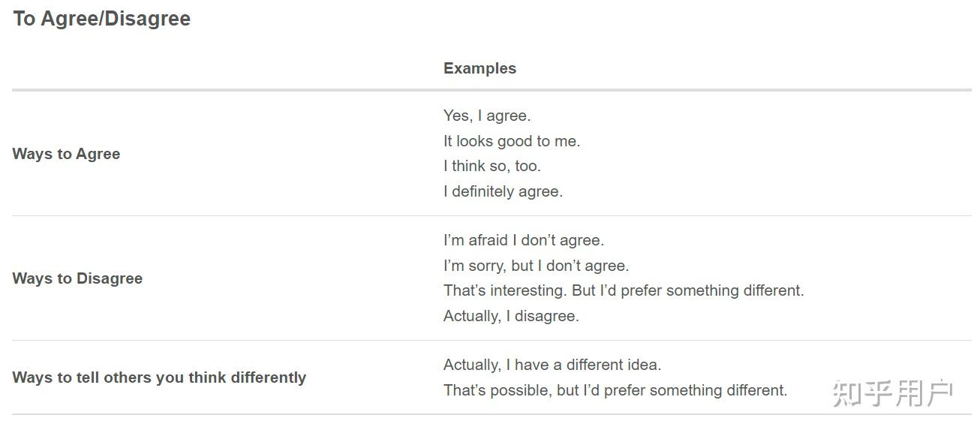Click the phrase "Yes, I agree."
The width and height of the screenshot is (980, 427).
pos(487,116)
